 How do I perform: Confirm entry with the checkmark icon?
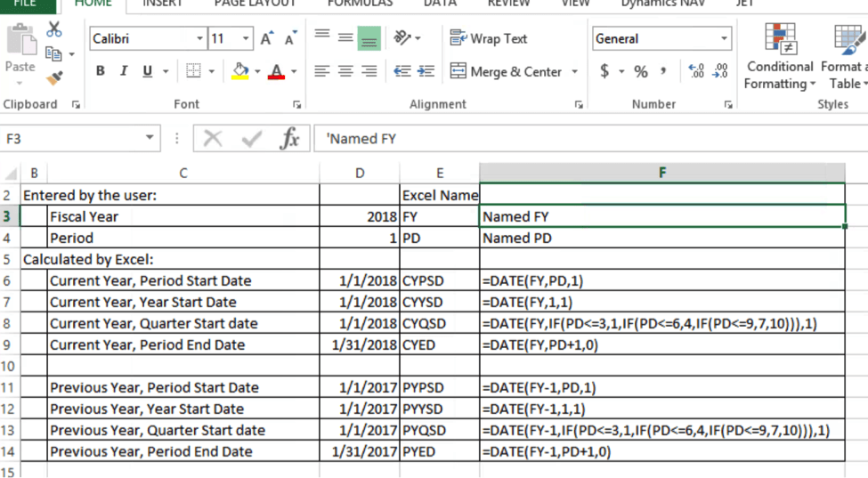[x=251, y=138]
